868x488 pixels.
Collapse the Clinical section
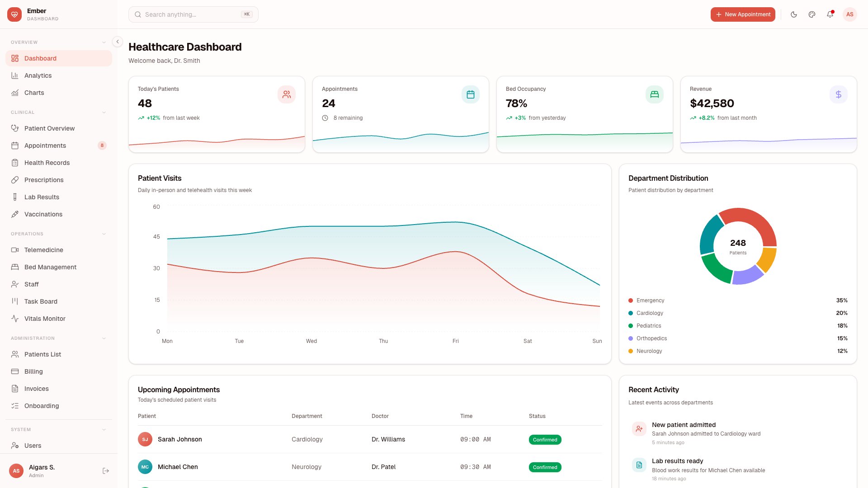[104, 112]
